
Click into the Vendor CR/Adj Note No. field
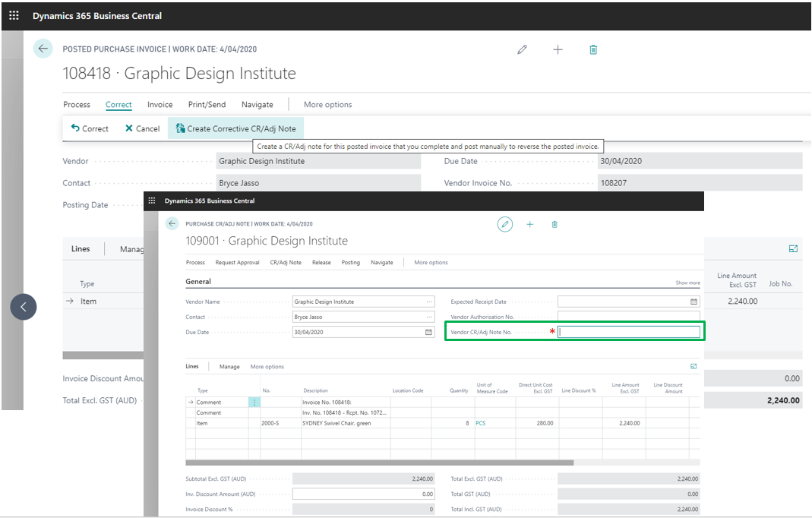coord(628,332)
